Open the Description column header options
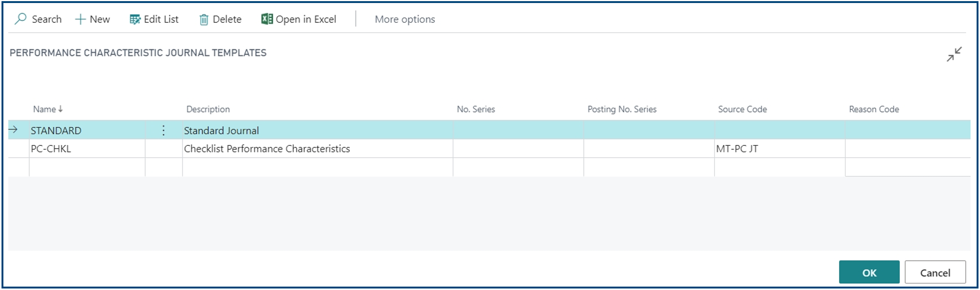Viewport: 980px width, 290px height. pyautogui.click(x=208, y=109)
